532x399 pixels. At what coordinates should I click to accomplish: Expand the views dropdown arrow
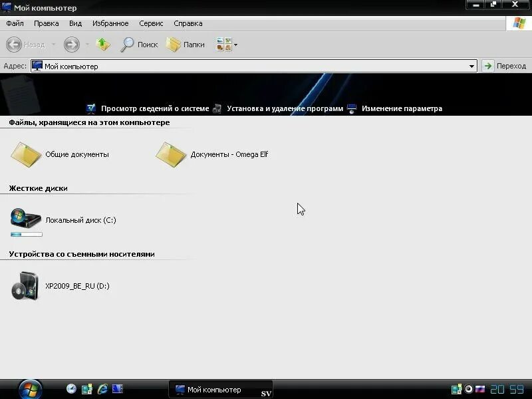coord(236,45)
